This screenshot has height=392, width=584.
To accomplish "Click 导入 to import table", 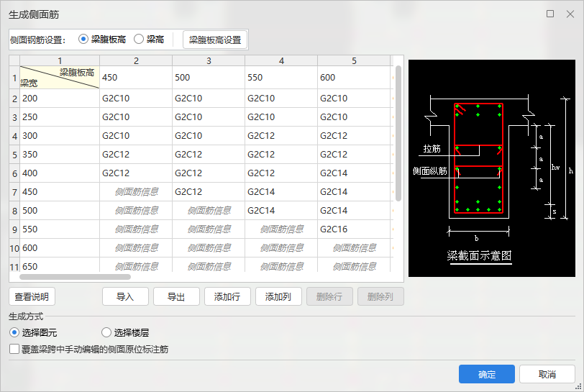I will [125, 296].
